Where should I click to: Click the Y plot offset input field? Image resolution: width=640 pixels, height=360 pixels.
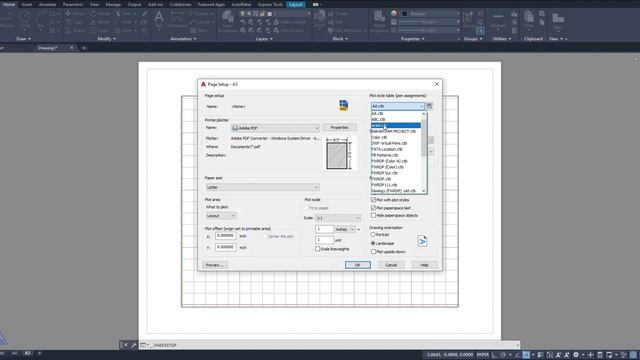pyautogui.click(x=226, y=247)
